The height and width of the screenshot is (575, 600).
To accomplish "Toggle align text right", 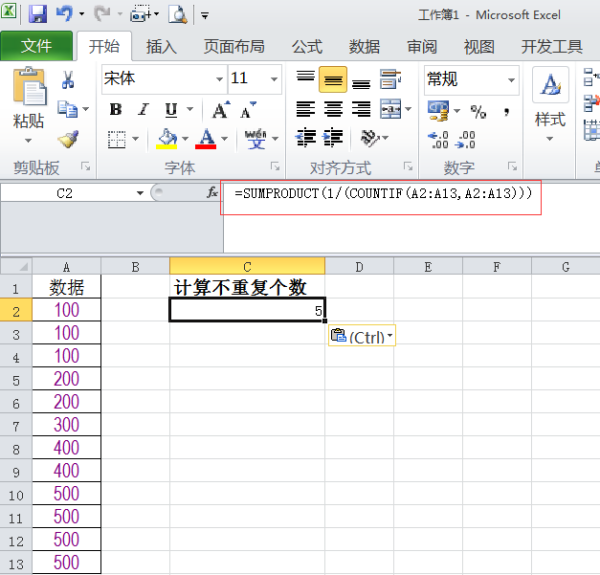I will pyautogui.click(x=361, y=109).
